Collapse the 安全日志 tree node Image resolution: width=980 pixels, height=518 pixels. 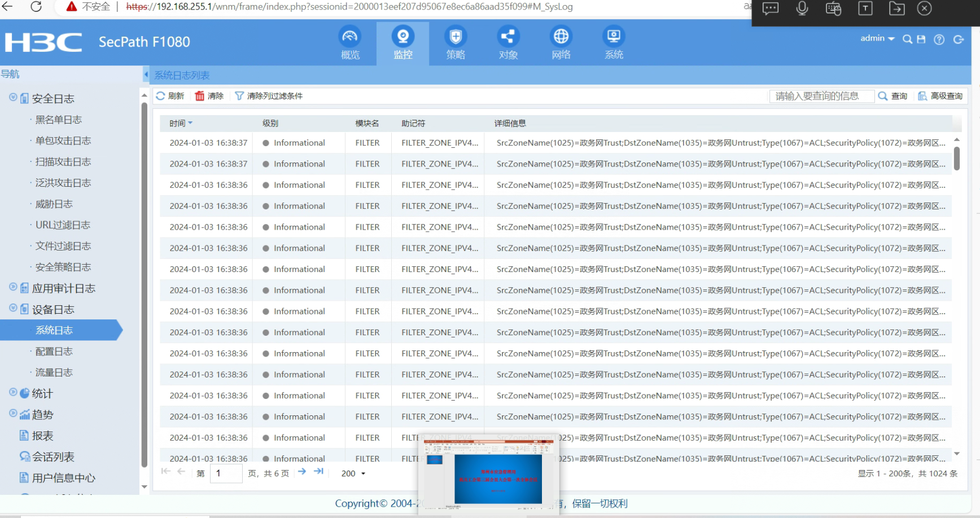13,98
